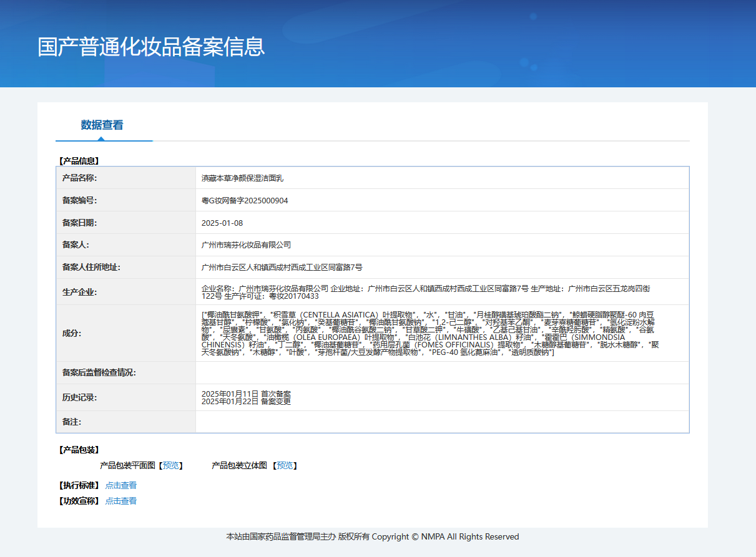Click the 【产品包装】 section heading
The width and height of the screenshot is (756, 557).
pyautogui.click(x=79, y=450)
